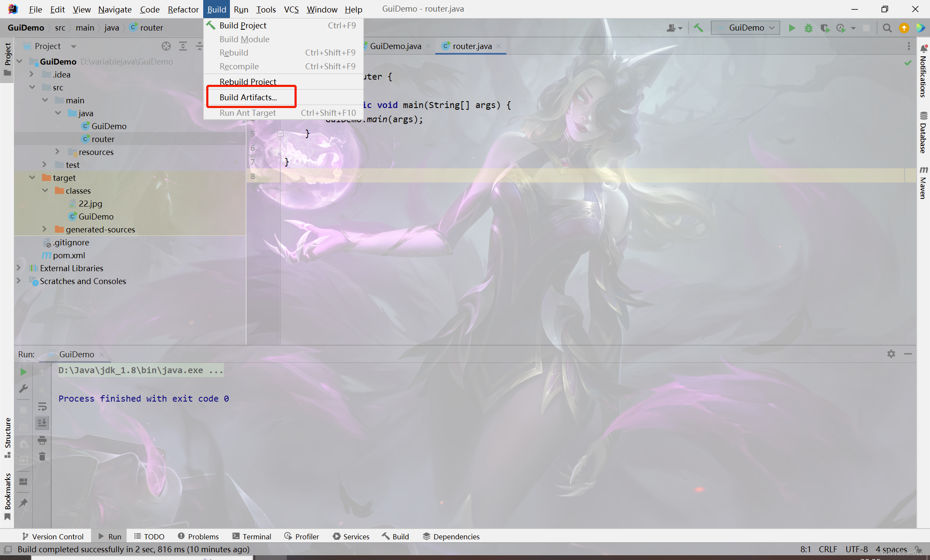Expand all in Project panel toolbar
The image size is (930, 560).
tap(183, 46)
